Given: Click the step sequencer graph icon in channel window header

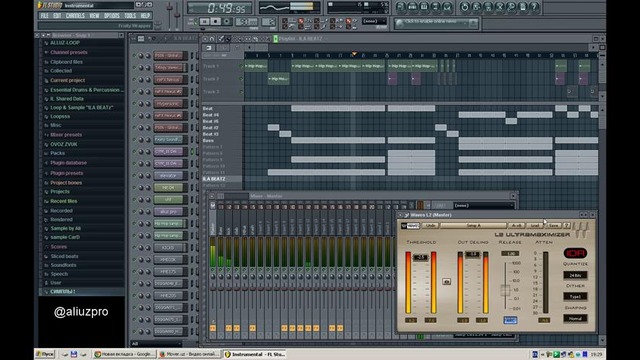Looking at the screenshot, I should 141,39.
